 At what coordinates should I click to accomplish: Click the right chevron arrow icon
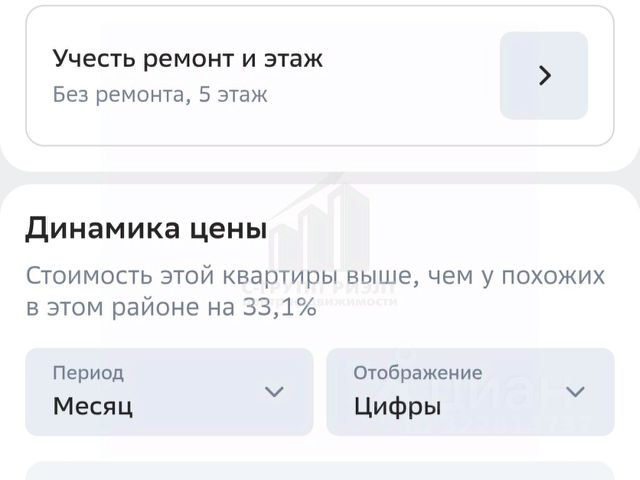(x=544, y=76)
